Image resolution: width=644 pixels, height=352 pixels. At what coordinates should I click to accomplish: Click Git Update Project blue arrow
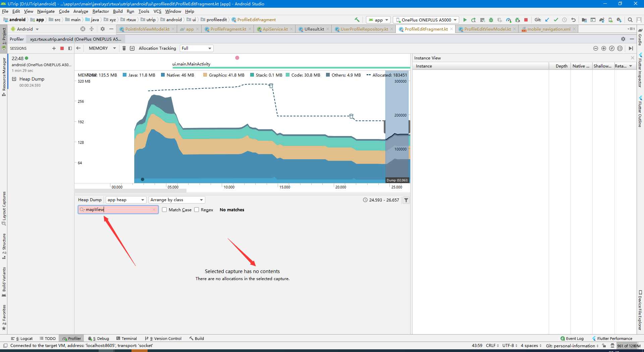click(547, 20)
